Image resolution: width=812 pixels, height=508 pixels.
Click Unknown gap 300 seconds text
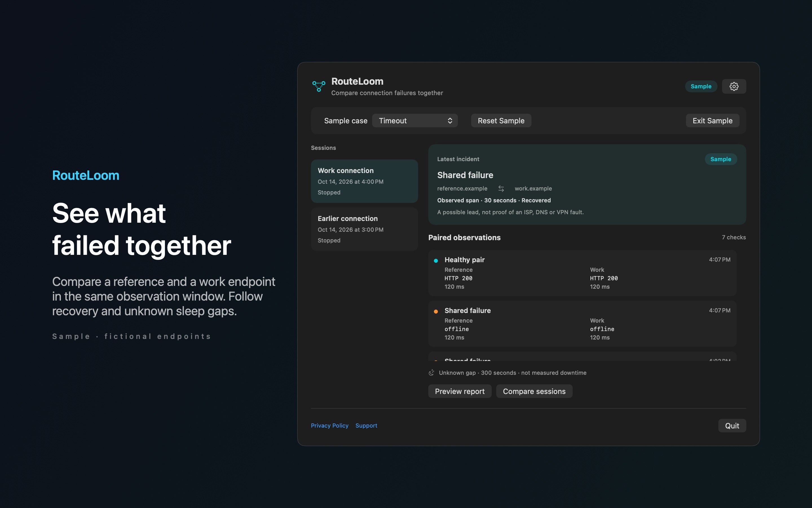click(x=513, y=373)
